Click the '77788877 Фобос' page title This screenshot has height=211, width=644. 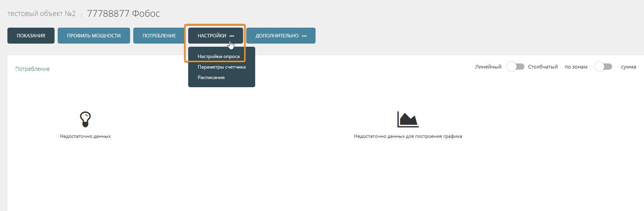123,14
